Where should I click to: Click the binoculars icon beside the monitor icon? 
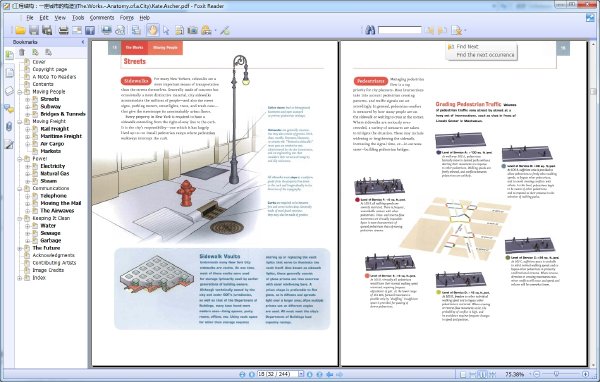pos(120,30)
